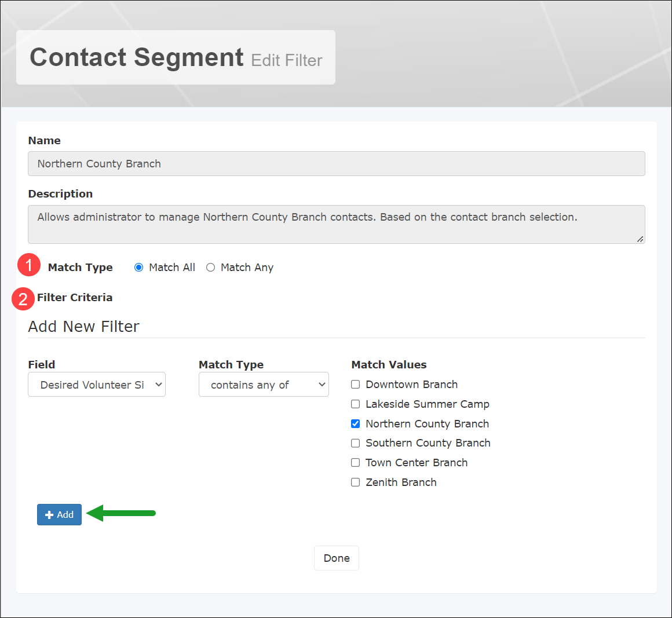Select the Match Any radio button
The width and height of the screenshot is (672, 618).
(x=210, y=267)
